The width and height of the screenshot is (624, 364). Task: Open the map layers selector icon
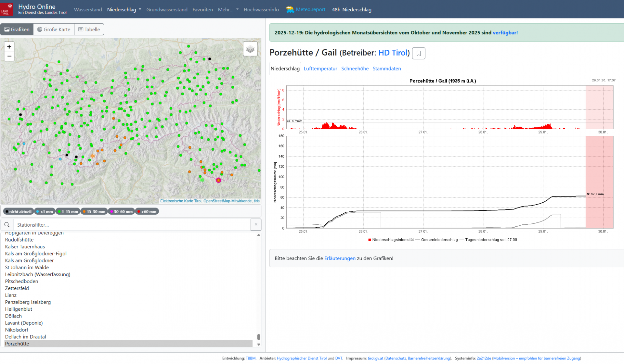pos(250,49)
